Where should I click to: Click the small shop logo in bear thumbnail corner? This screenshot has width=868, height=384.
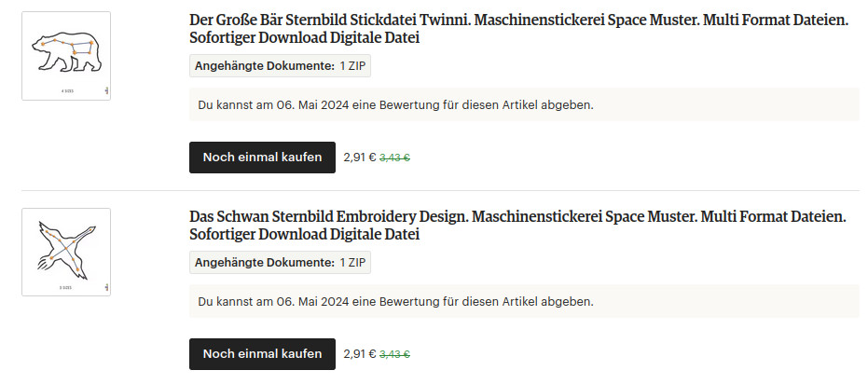(106, 90)
